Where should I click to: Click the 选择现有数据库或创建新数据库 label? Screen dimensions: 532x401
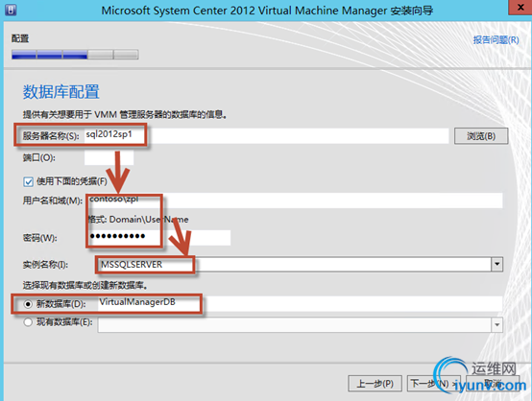(85, 286)
